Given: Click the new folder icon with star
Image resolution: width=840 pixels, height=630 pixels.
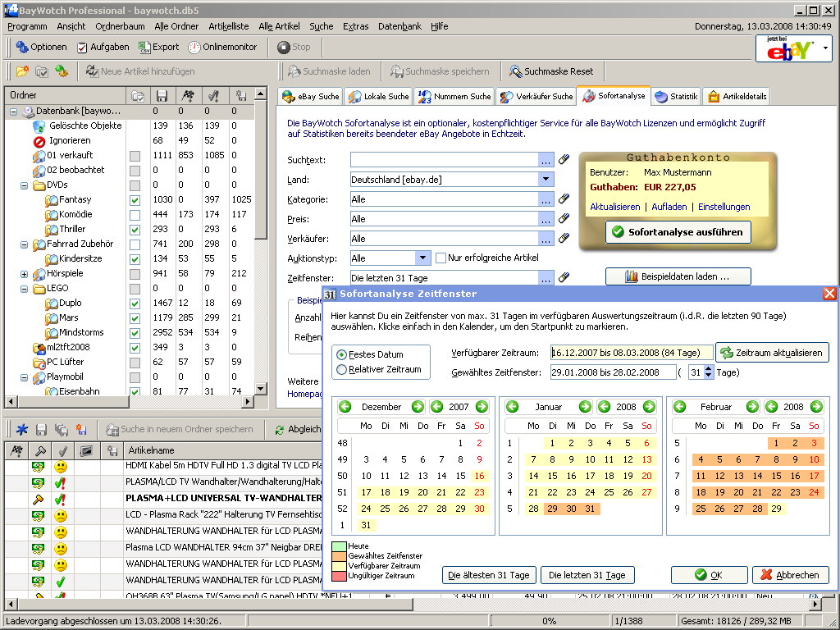Looking at the screenshot, I should pyautogui.click(x=22, y=71).
